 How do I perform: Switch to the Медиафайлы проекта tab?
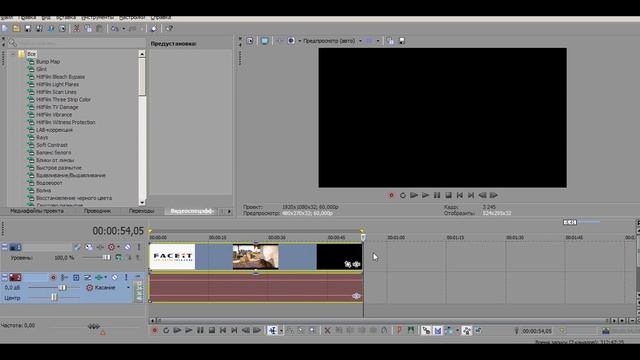pos(37,211)
